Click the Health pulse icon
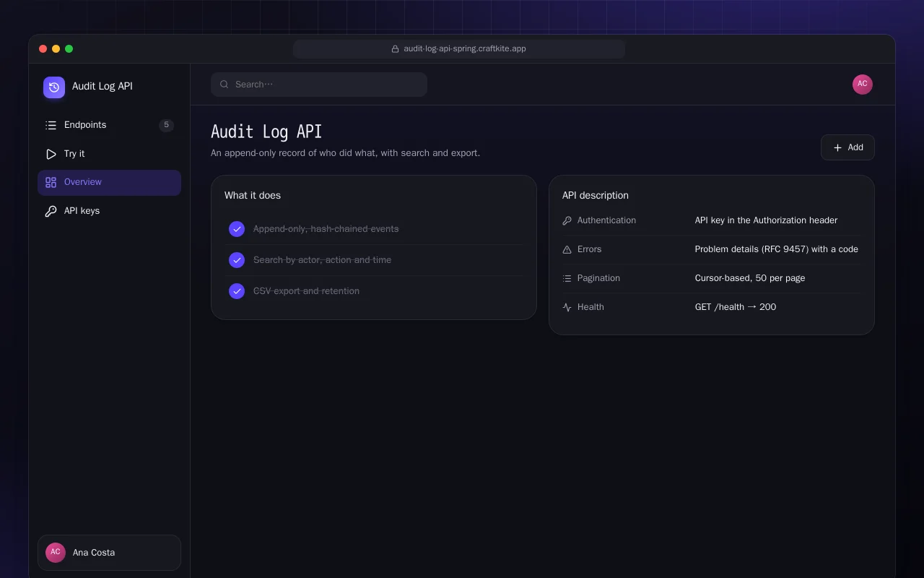The height and width of the screenshot is (578, 924). (x=567, y=307)
